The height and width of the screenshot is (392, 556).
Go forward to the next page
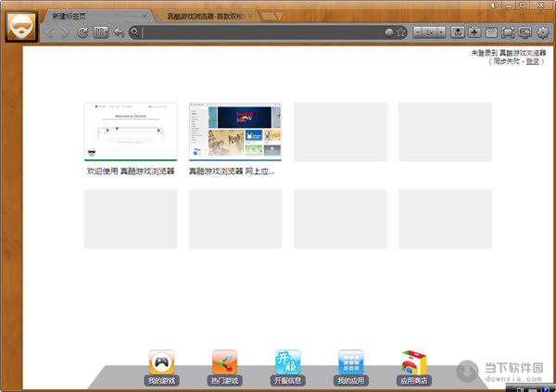(x=65, y=32)
